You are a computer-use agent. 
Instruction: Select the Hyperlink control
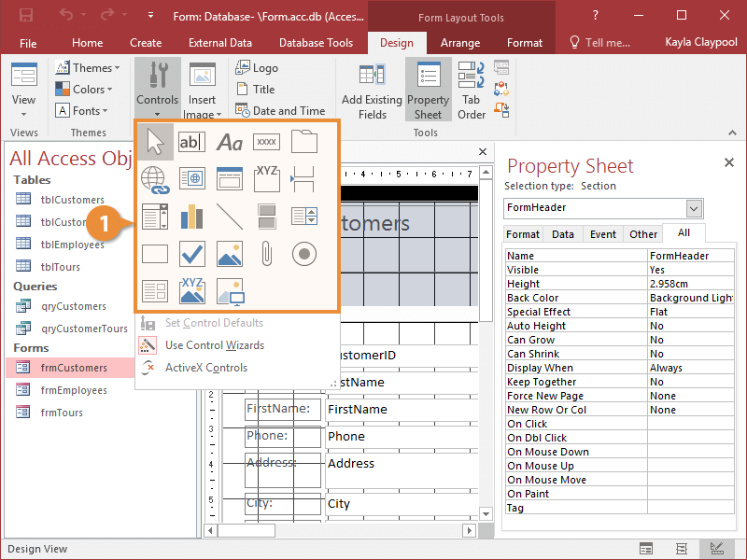(x=155, y=179)
